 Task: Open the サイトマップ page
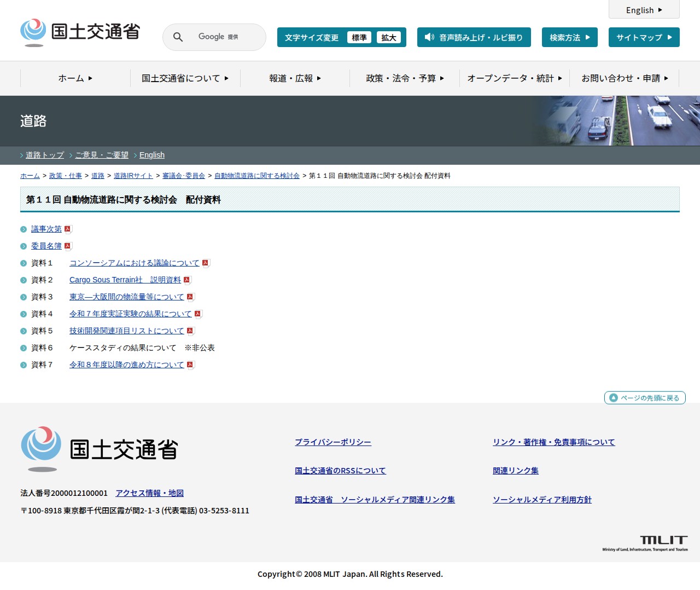pos(644,37)
